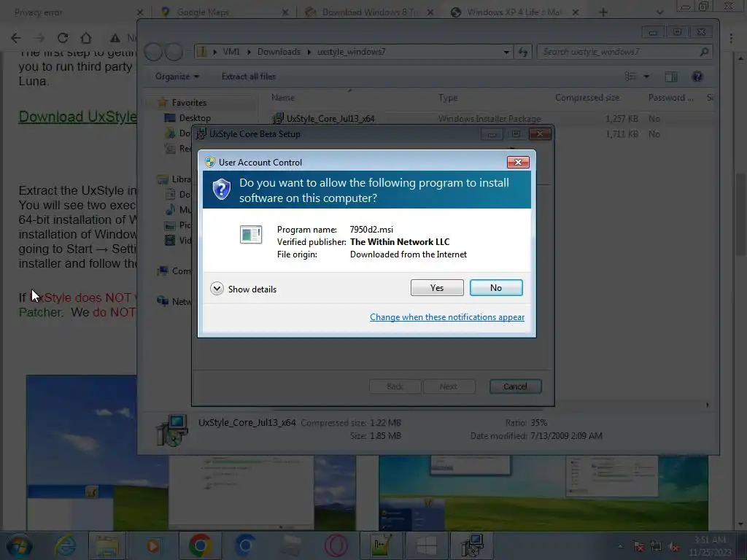This screenshot has width=747, height=560.
Task: Open a new browser tab
Action: (603, 12)
